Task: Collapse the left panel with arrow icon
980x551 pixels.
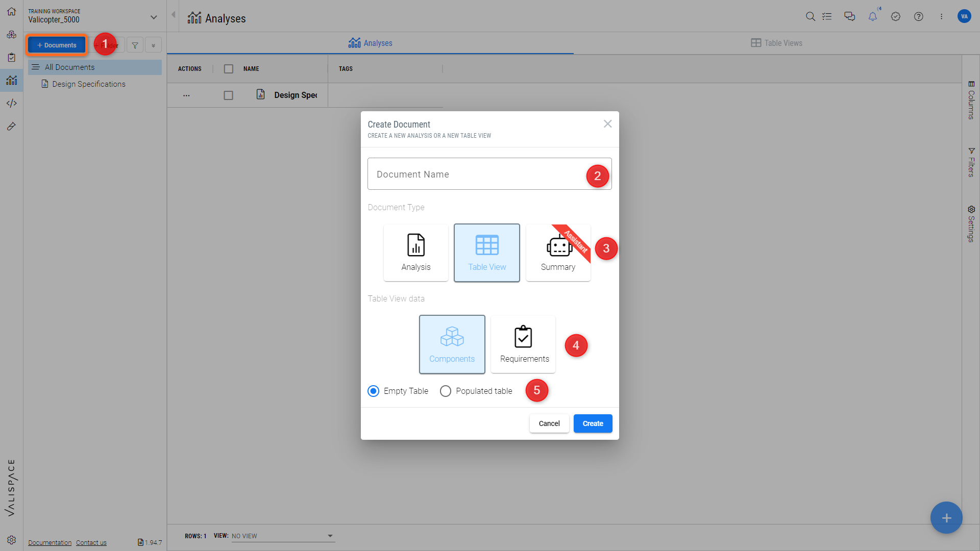Action: [x=174, y=15]
